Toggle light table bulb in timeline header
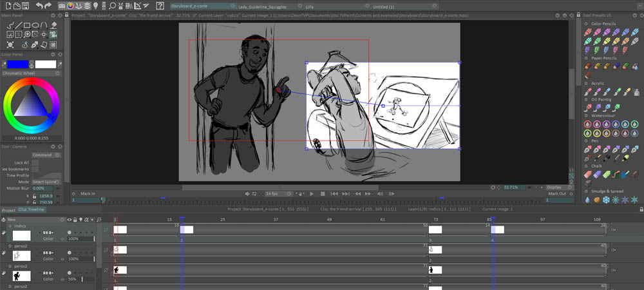 [x=81, y=220]
